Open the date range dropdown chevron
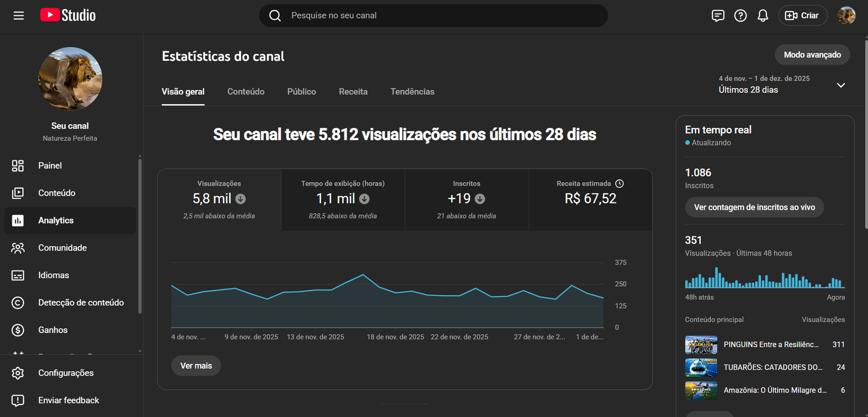Image resolution: width=868 pixels, height=417 pixels. (x=841, y=85)
